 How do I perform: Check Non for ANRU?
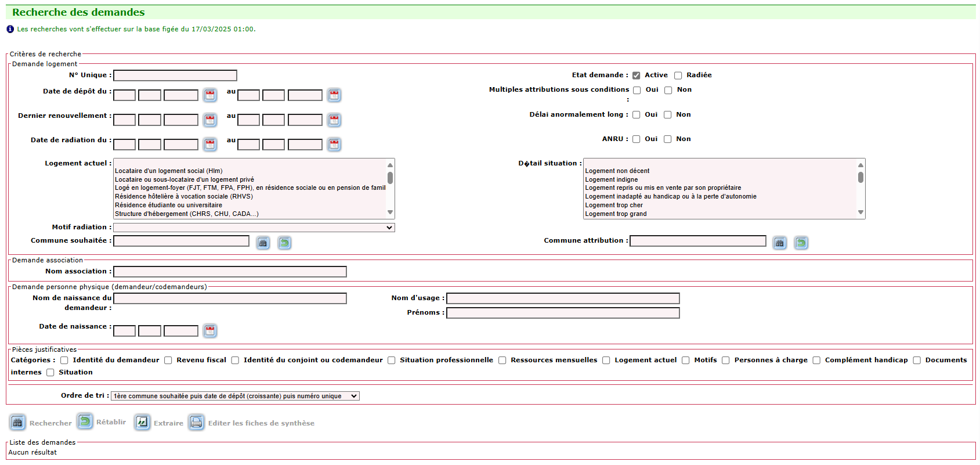668,139
